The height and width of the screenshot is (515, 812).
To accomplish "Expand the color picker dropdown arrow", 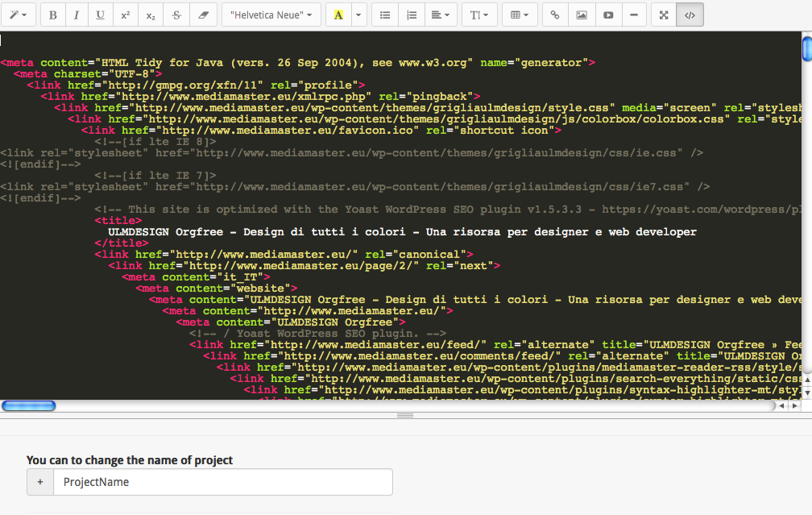I will (358, 15).
